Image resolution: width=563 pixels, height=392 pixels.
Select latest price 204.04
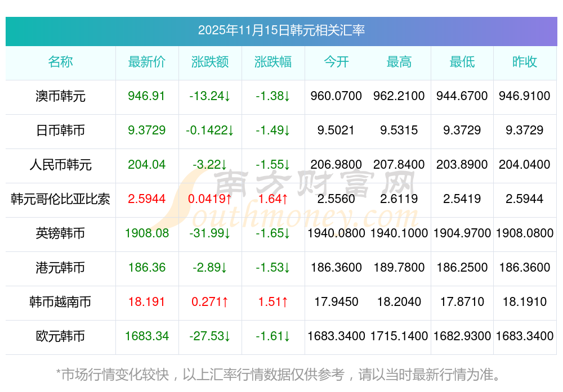coord(147,164)
